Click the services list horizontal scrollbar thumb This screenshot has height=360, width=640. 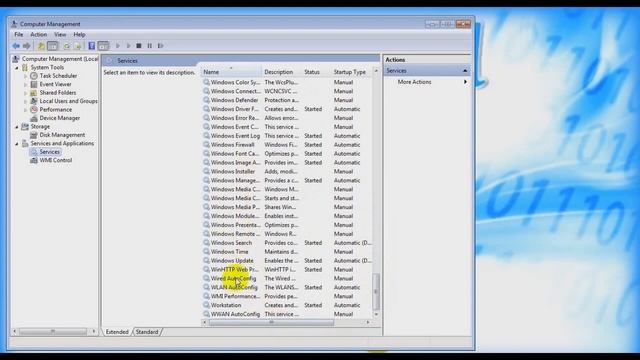pyautogui.click(x=271, y=322)
